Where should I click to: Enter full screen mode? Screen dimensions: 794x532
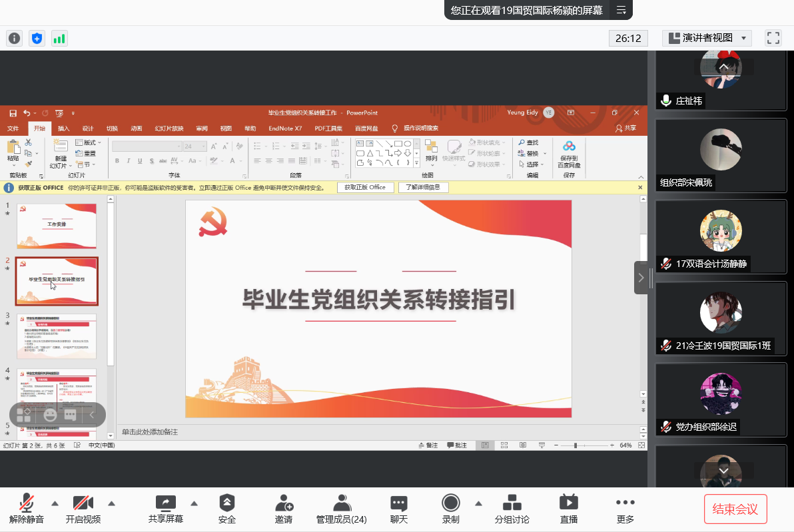(x=773, y=38)
